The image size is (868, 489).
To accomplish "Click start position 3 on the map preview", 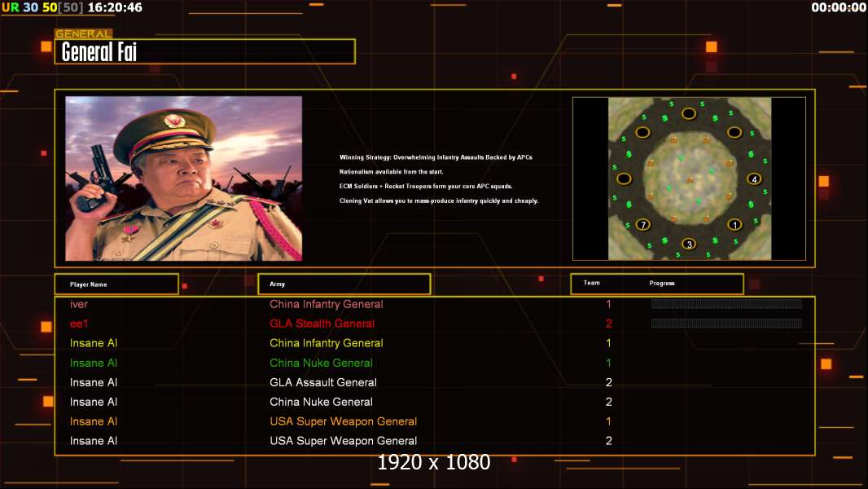I will pos(689,244).
